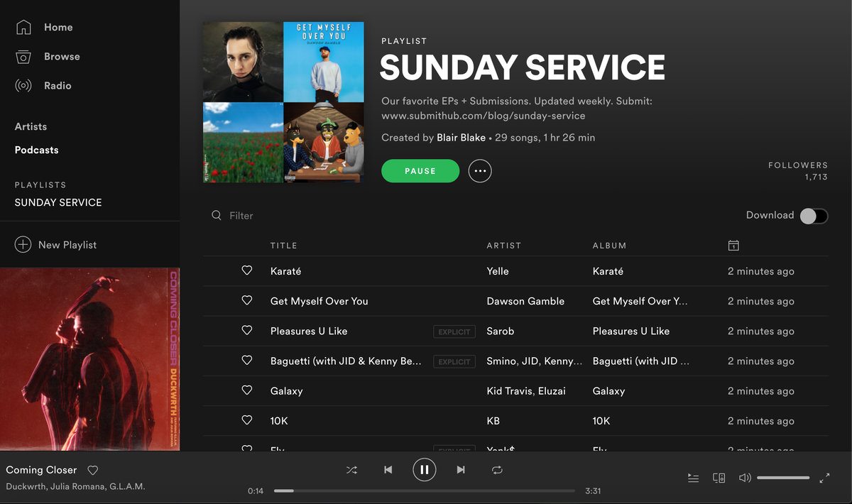The image size is (852, 504).
Task: Open artist Dawson Gamble
Action: point(525,301)
